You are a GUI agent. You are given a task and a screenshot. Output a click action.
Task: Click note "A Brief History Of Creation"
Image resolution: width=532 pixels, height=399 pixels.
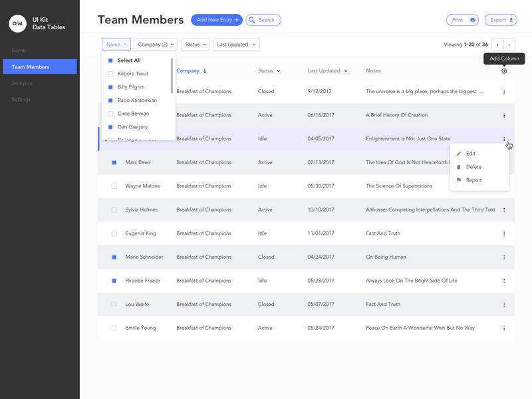(396, 115)
